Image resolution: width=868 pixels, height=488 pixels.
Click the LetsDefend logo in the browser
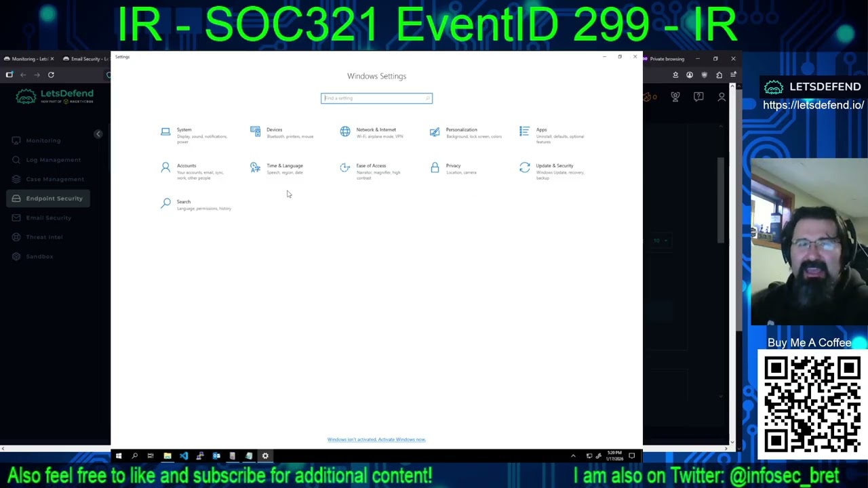click(54, 98)
